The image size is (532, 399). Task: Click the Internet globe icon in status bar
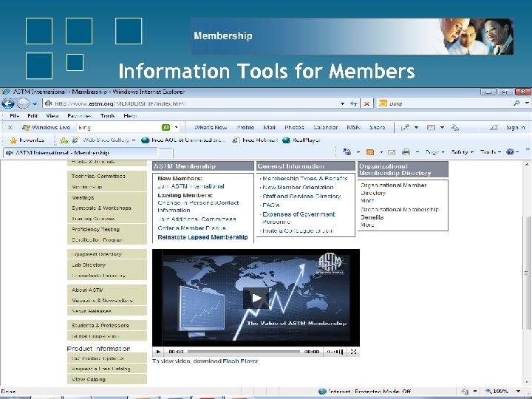click(322, 392)
